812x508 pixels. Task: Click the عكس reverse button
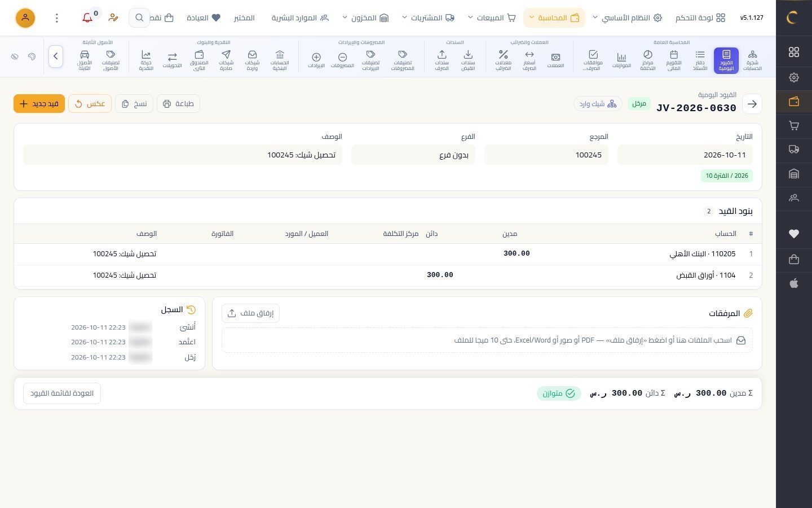click(x=90, y=104)
